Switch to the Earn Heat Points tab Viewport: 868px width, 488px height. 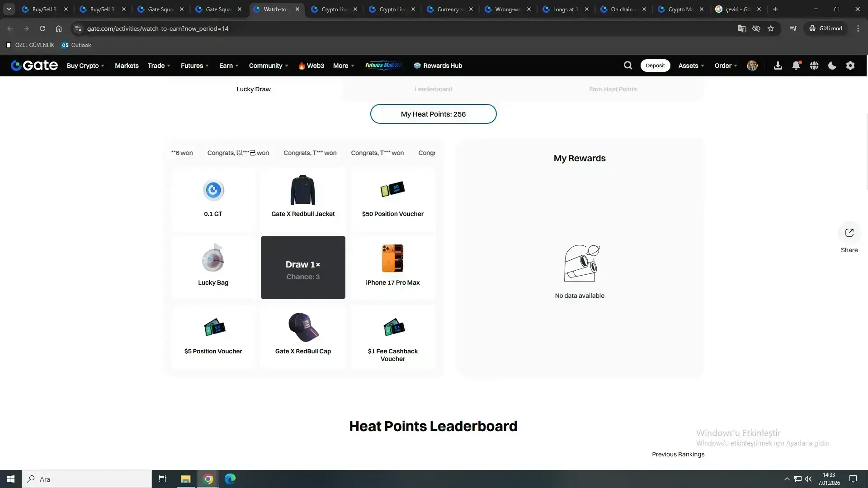pyautogui.click(x=613, y=89)
